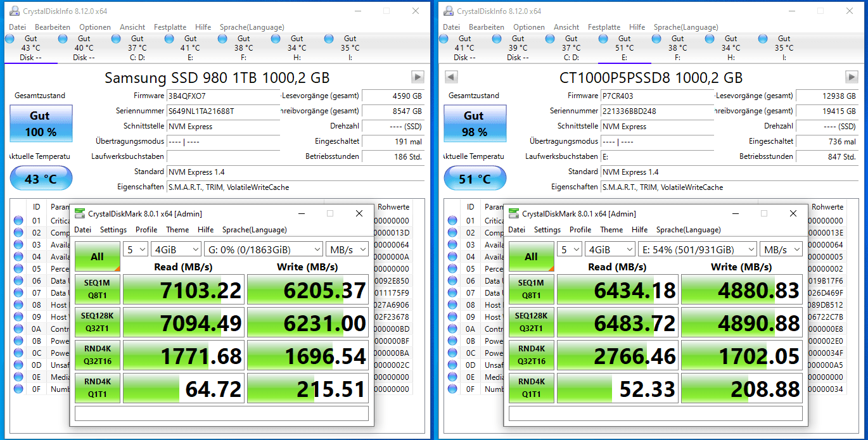Click SEQ1M write result 4880.83
This screenshot has height=440, width=868.
[742, 289]
